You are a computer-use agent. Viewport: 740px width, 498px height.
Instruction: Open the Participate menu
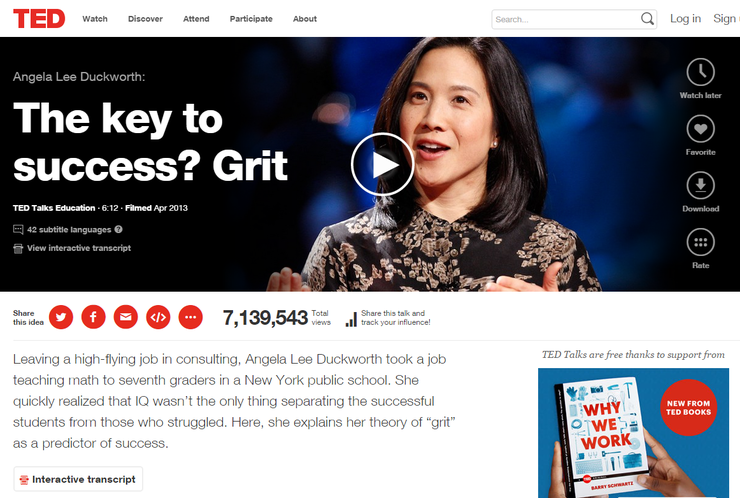(251, 19)
